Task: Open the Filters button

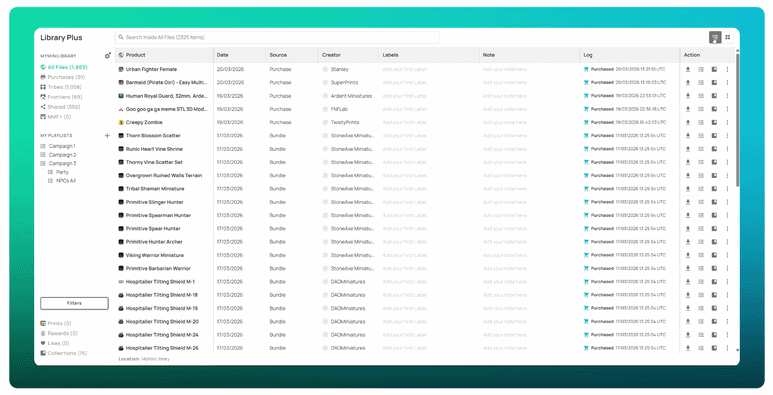Action: point(74,303)
